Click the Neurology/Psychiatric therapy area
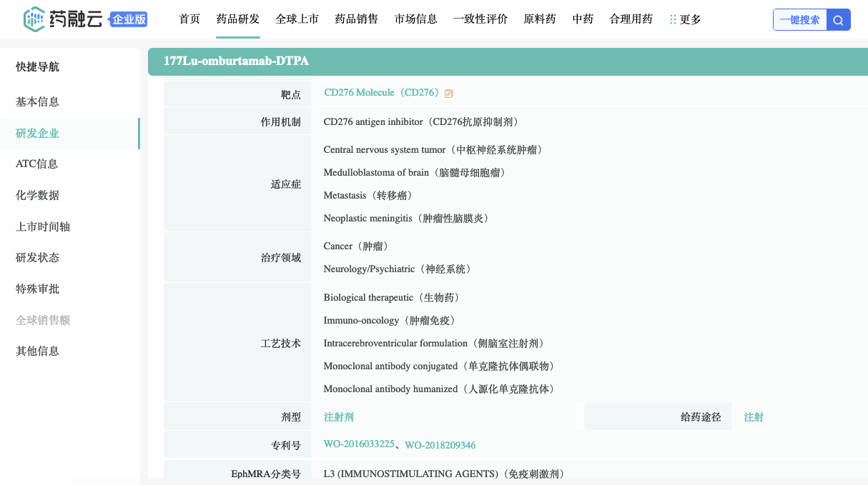 (x=398, y=269)
